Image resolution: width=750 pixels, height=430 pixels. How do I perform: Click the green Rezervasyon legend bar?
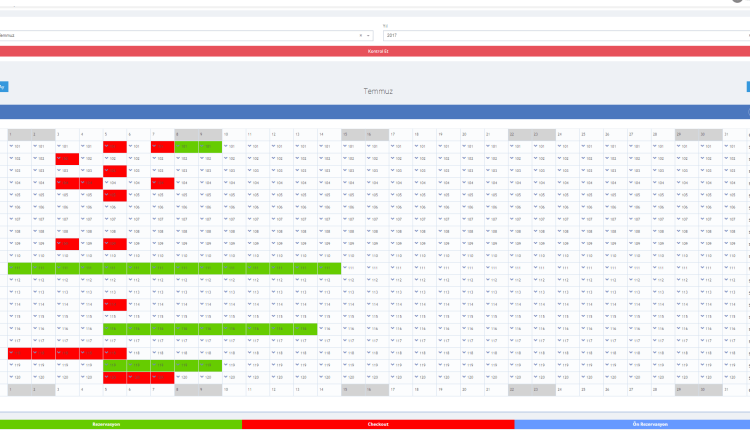pos(120,424)
